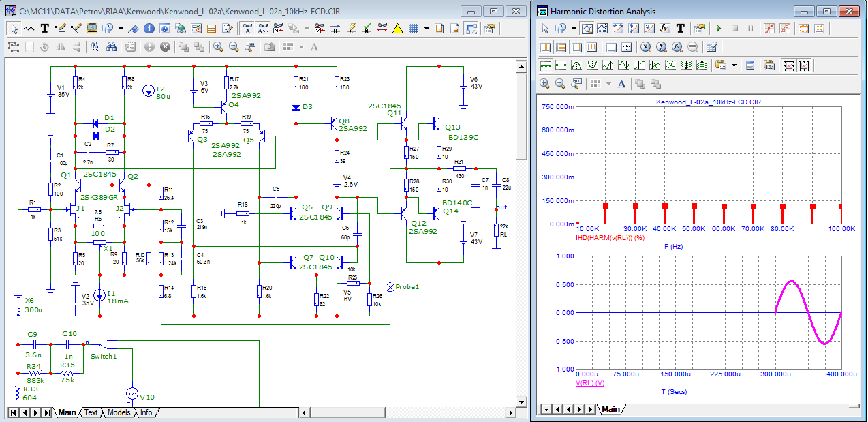868x422 pixels.
Task: Click the green Run analysis button
Action: pyautogui.click(x=718, y=29)
